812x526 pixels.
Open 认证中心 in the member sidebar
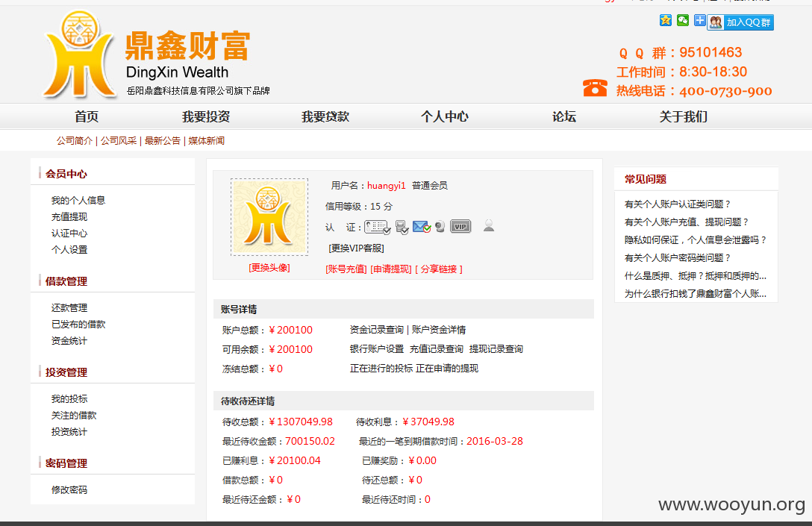[x=69, y=234]
